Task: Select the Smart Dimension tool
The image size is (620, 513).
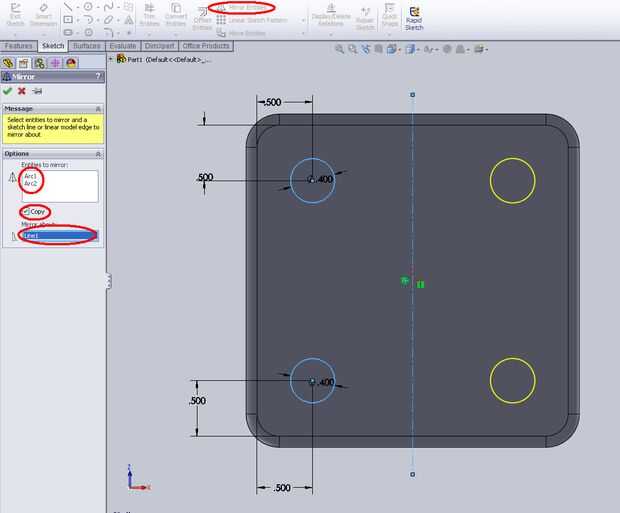Action: [x=43, y=15]
